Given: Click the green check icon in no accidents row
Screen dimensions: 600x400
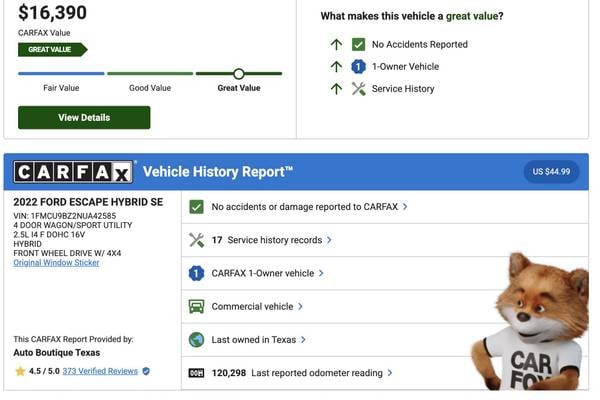Looking at the screenshot, I should tap(196, 207).
